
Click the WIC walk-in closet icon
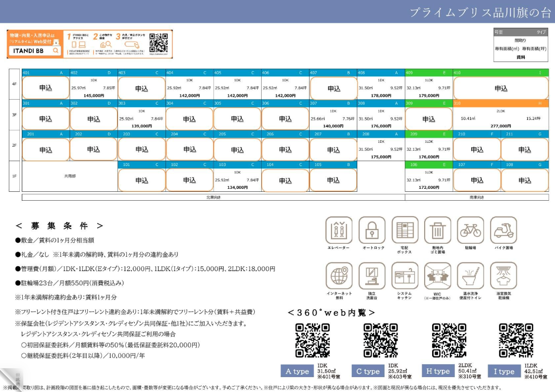click(438, 276)
